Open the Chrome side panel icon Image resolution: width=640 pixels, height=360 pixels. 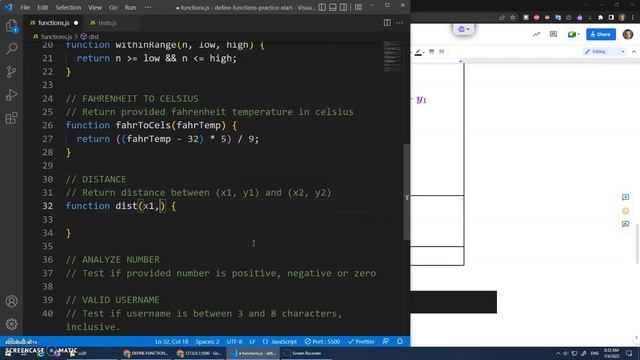[x=611, y=17]
